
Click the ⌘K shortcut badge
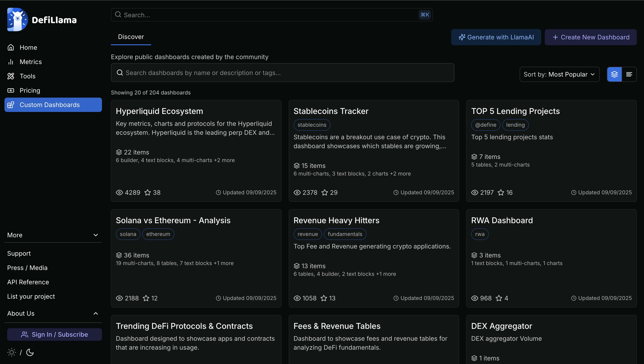tap(425, 15)
